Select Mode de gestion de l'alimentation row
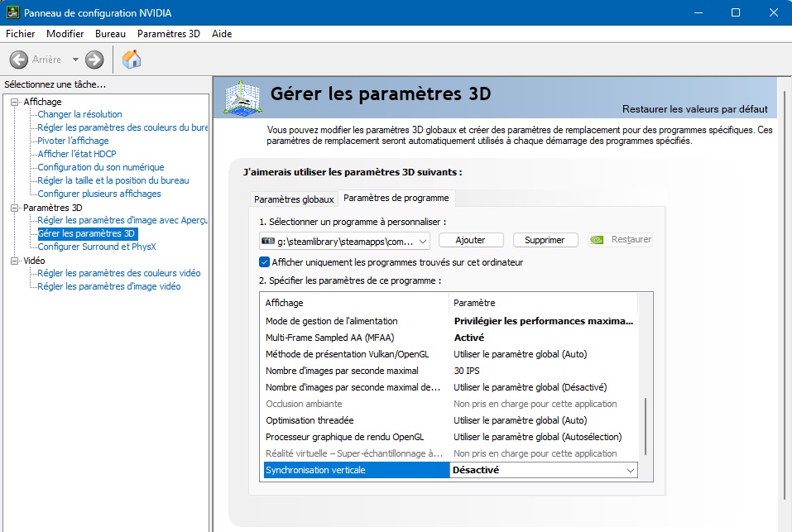The image size is (792, 532). (450, 321)
